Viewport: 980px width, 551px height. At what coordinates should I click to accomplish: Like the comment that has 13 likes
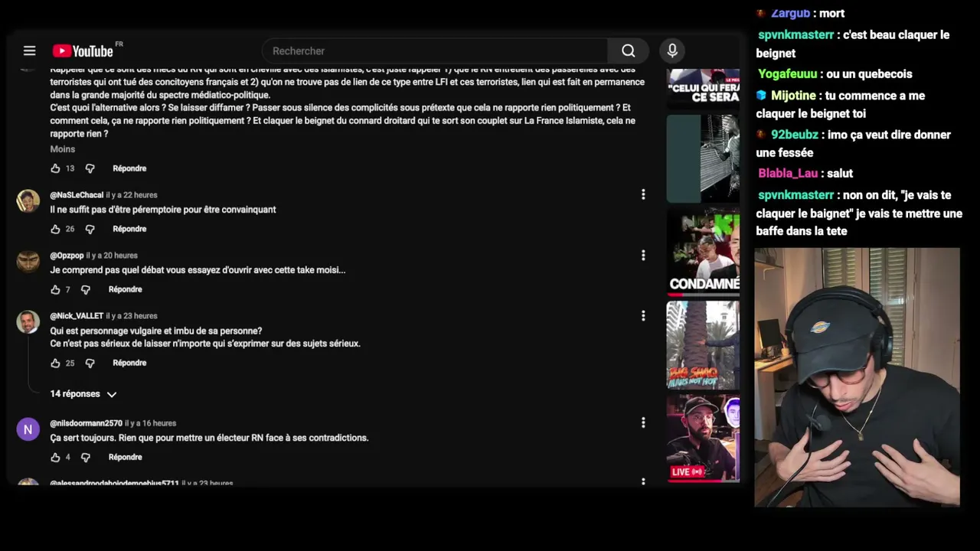pos(55,168)
